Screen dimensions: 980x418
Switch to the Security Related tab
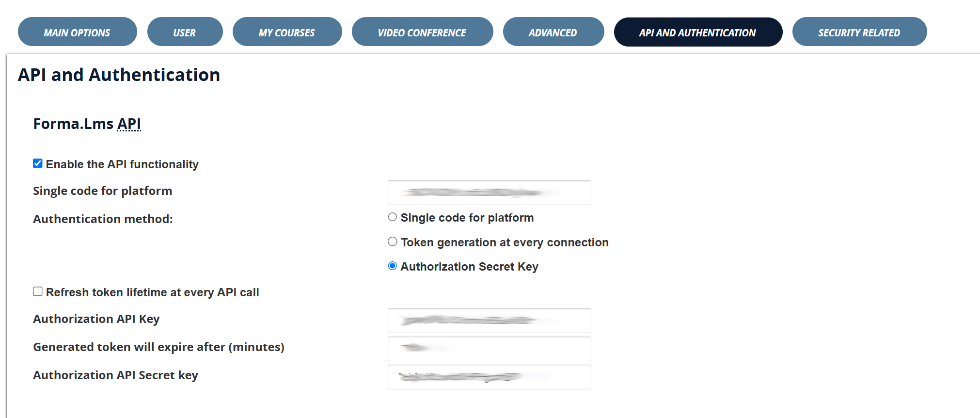pyautogui.click(x=859, y=32)
